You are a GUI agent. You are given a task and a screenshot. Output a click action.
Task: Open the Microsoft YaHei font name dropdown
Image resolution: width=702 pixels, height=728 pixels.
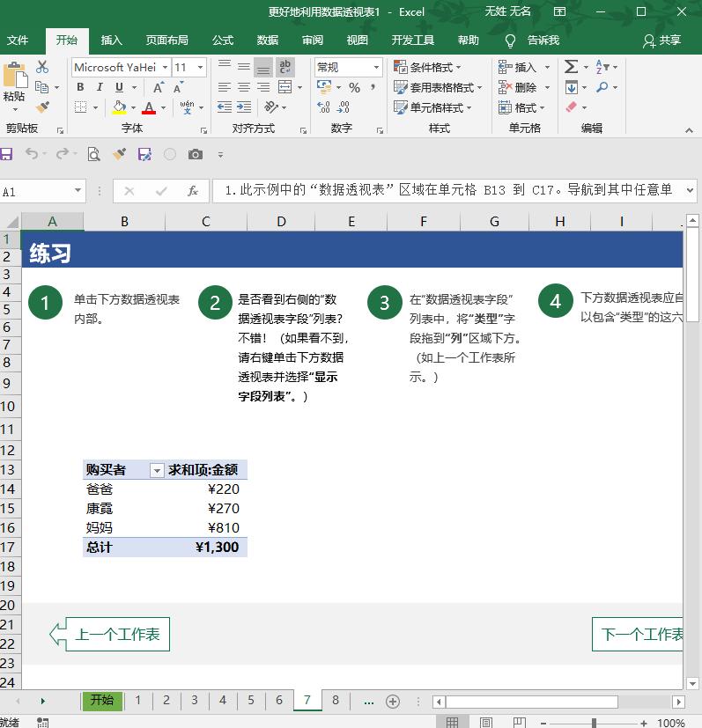click(x=165, y=67)
